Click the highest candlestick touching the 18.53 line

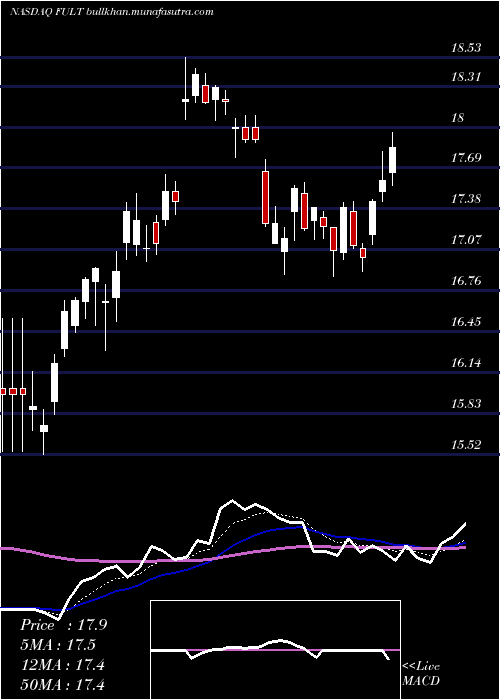point(185,88)
